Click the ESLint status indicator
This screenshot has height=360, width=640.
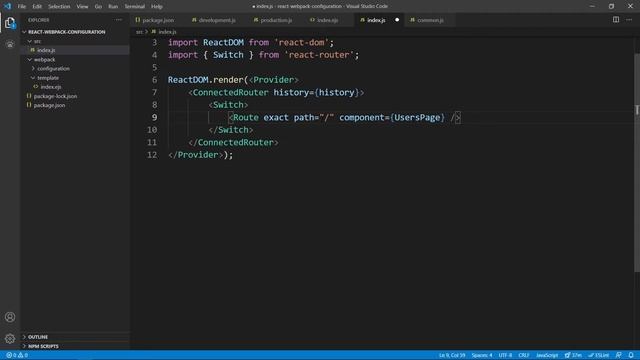(x=599, y=355)
